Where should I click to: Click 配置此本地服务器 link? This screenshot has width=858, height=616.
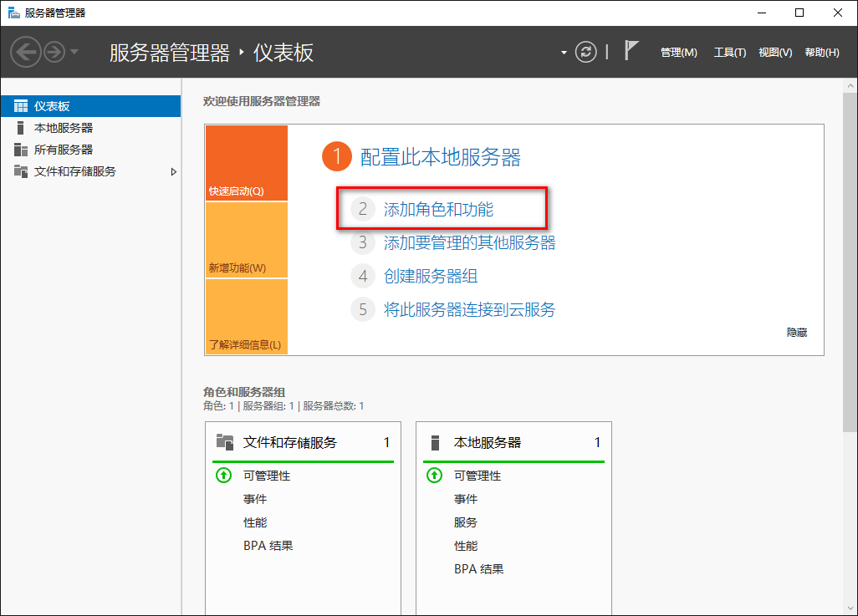click(x=441, y=157)
